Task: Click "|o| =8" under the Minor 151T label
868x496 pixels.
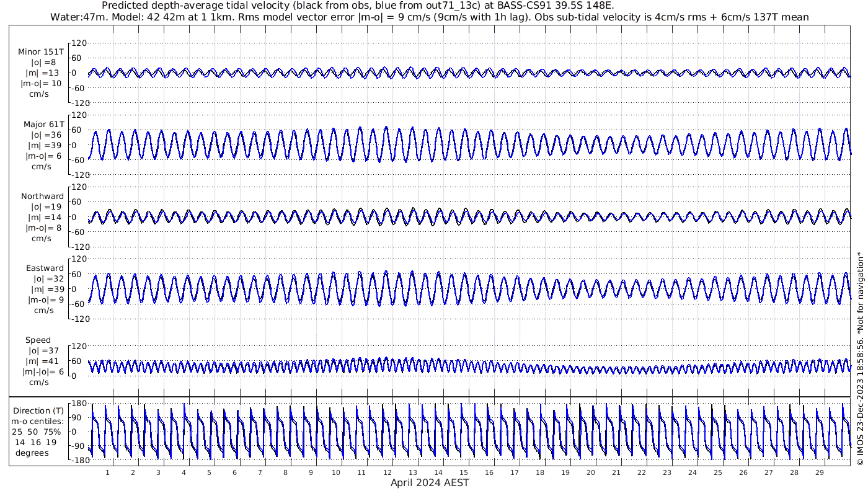Action: pos(44,63)
